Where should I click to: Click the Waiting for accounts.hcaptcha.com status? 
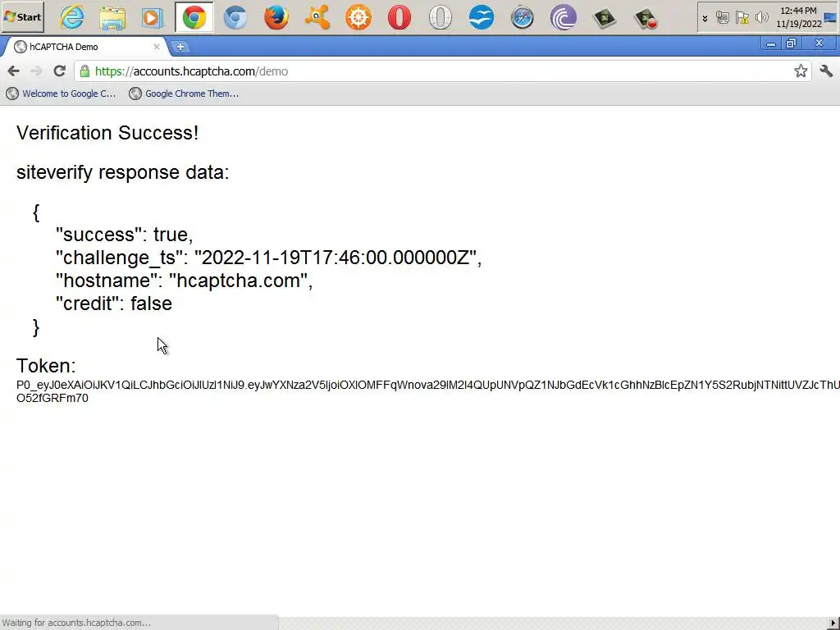pos(76,623)
